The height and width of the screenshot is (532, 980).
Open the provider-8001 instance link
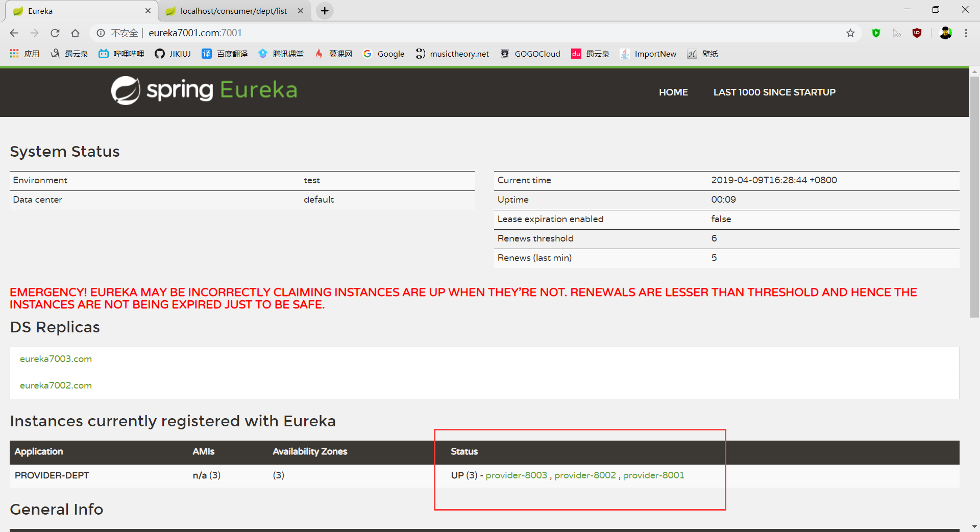tap(653, 475)
